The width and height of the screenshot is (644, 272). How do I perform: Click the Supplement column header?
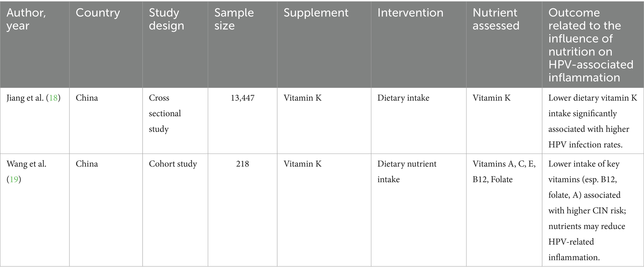pyautogui.click(x=316, y=13)
